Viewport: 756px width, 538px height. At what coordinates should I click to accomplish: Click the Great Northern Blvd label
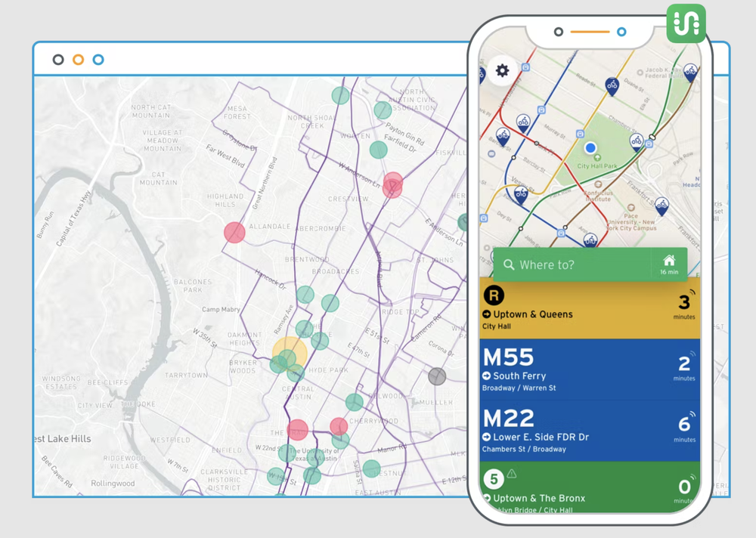pos(265,183)
